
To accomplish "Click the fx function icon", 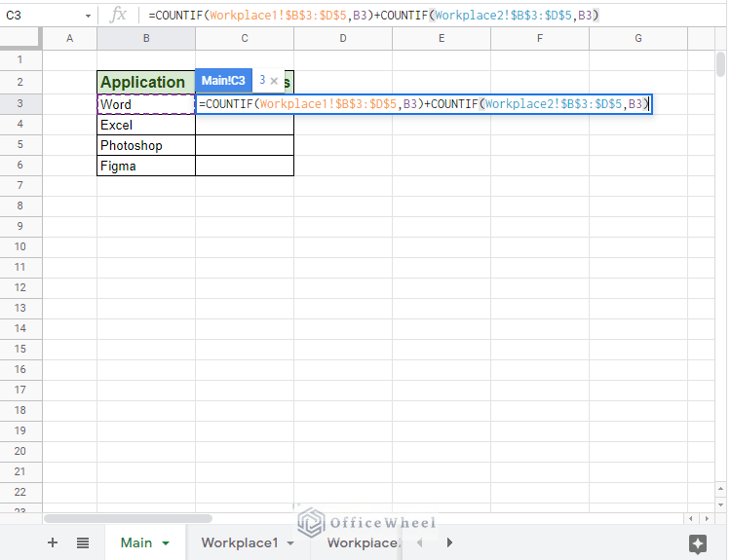I will pos(118,15).
